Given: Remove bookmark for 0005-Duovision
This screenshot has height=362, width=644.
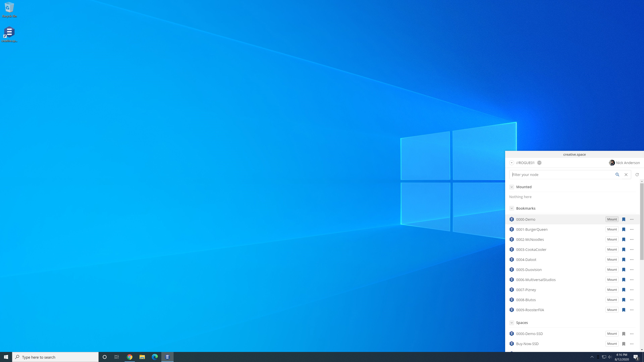Looking at the screenshot, I should (624, 269).
